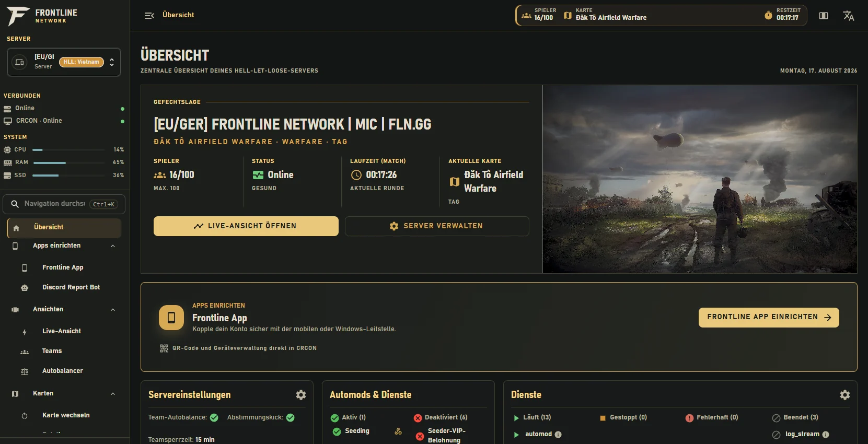Click the Seeding automod green check
Screen dimensions: 868x444
tap(337, 431)
